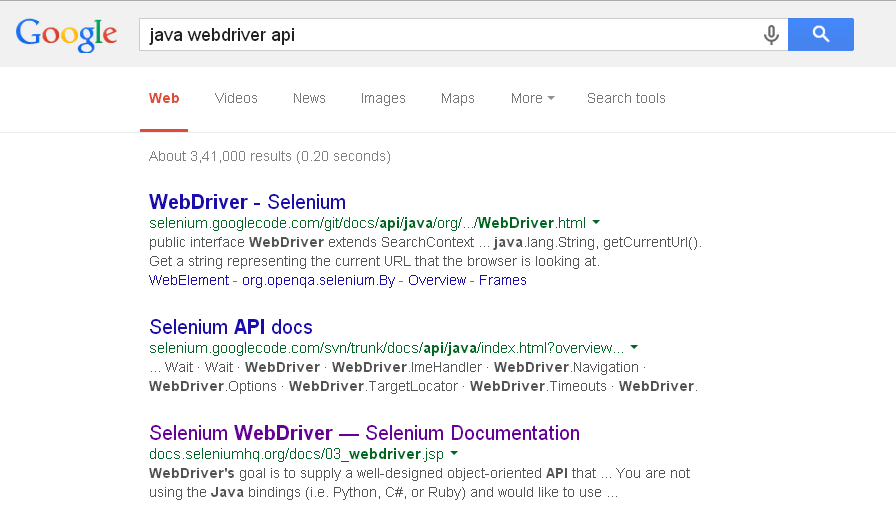This screenshot has width=896, height=516.
Task: Open the Images tab
Action: (x=383, y=98)
